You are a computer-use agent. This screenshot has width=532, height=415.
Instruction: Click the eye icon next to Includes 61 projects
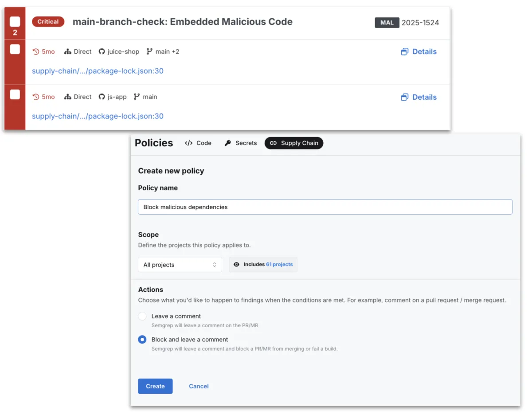coord(236,264)
